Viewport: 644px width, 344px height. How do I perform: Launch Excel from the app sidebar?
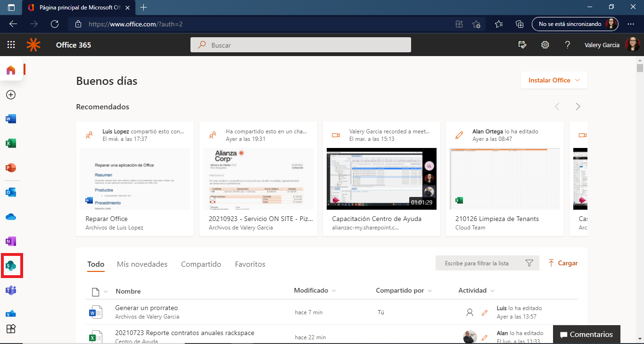click(x=10, y=143)
